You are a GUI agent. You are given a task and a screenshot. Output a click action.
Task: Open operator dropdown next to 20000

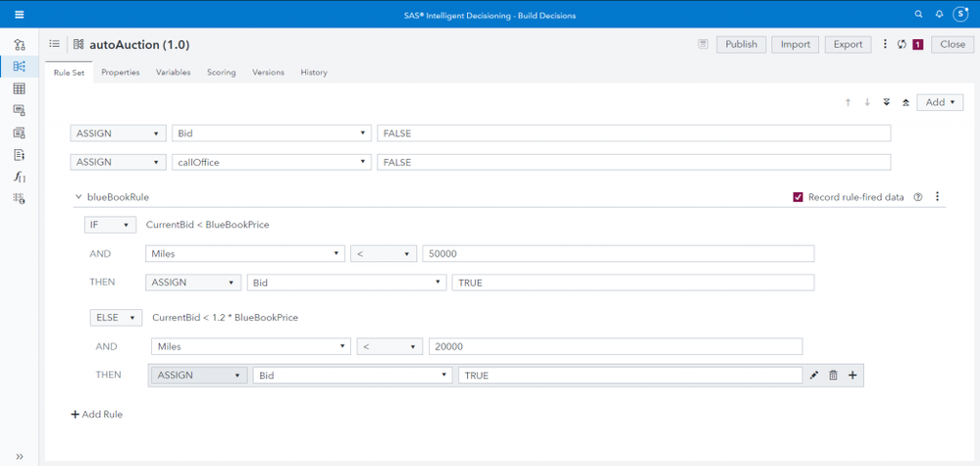click(390, 346)
